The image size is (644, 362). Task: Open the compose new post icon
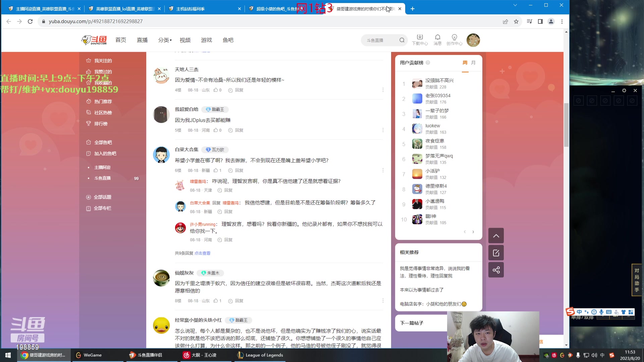coord(496,253)
